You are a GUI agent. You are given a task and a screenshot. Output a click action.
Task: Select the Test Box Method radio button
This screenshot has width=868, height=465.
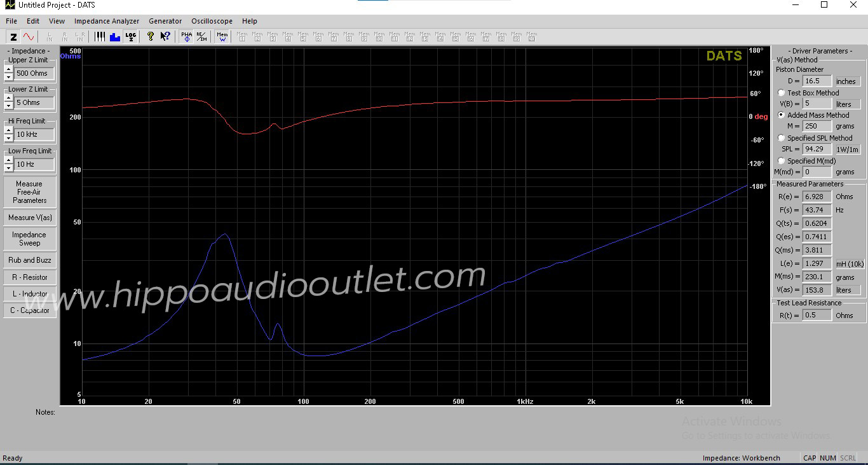[x=781, y=93]
